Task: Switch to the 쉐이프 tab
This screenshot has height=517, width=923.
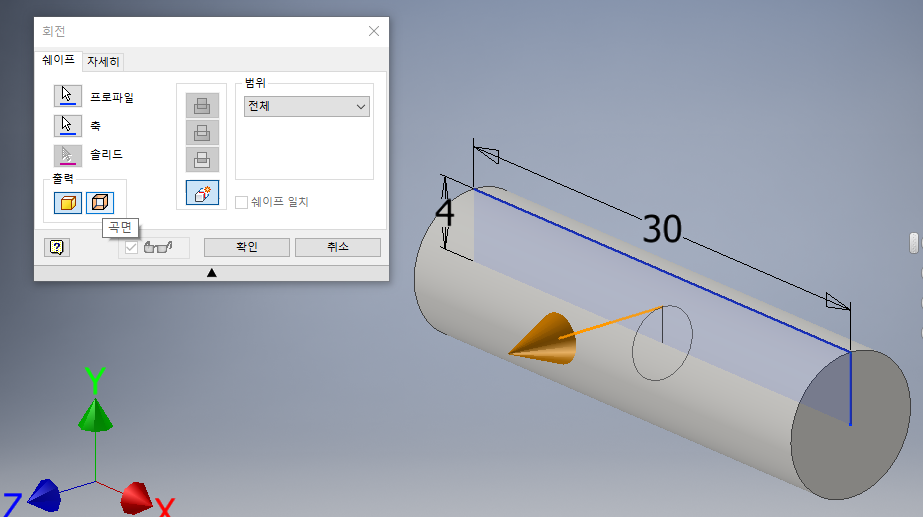Action: click(x=58, y=60)
